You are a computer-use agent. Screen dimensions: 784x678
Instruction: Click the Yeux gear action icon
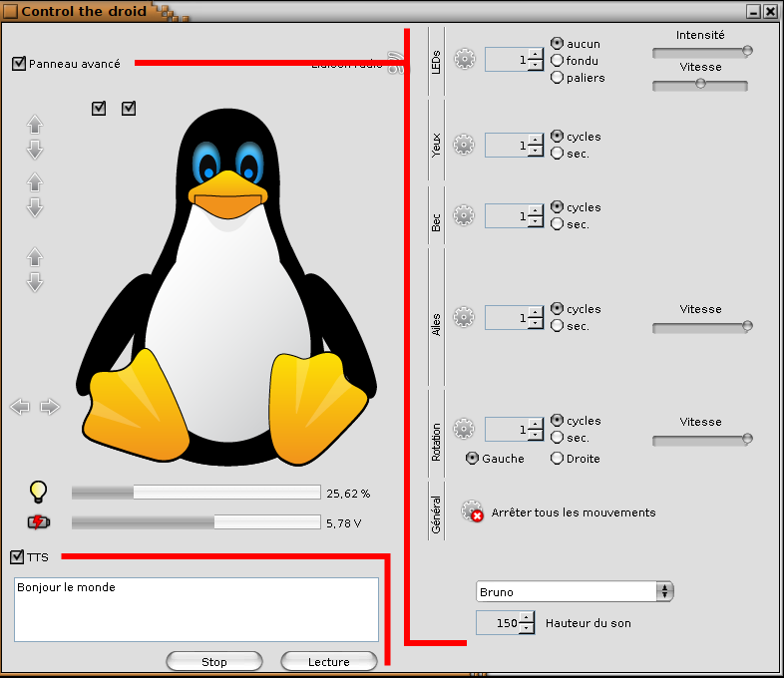point(464,145)
